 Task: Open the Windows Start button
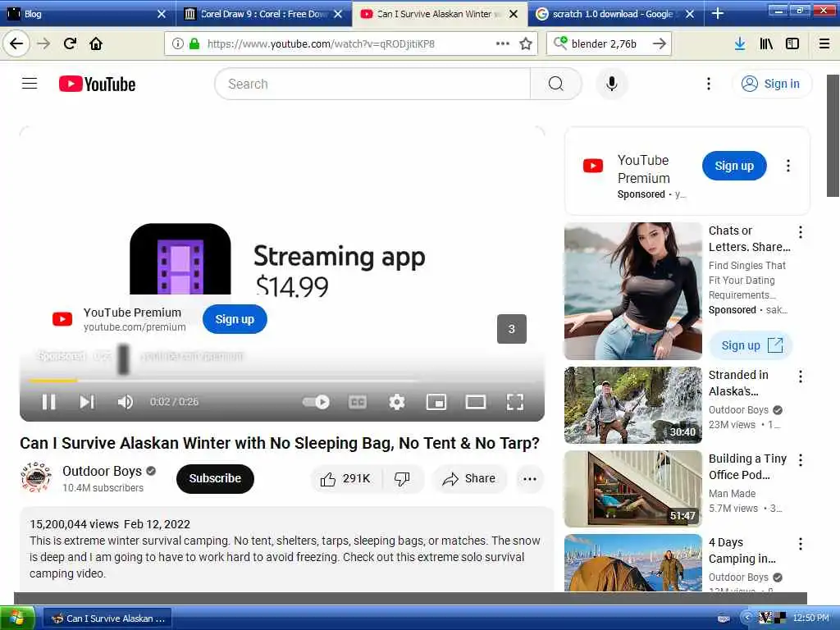pos(17,618)
